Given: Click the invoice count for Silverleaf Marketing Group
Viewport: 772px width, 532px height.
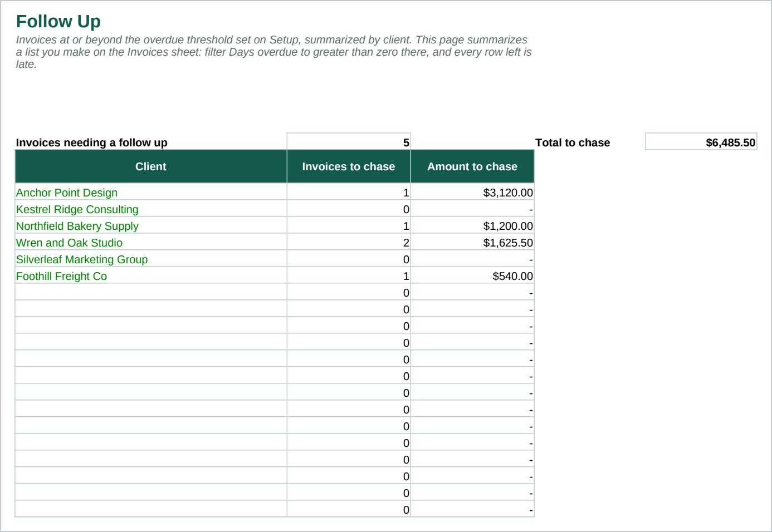Looking at the screenshot, I should [349, 259].
